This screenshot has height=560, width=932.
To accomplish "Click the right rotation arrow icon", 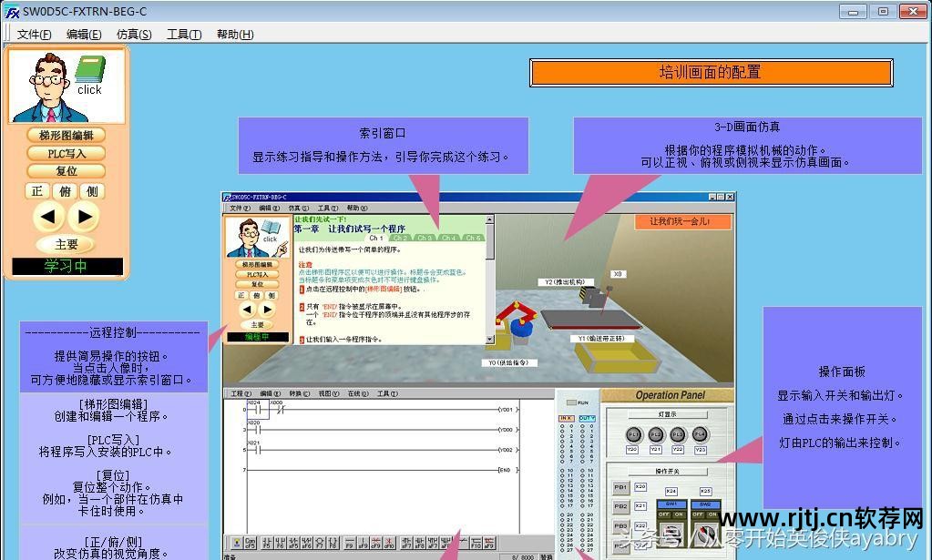I will 84,216.
